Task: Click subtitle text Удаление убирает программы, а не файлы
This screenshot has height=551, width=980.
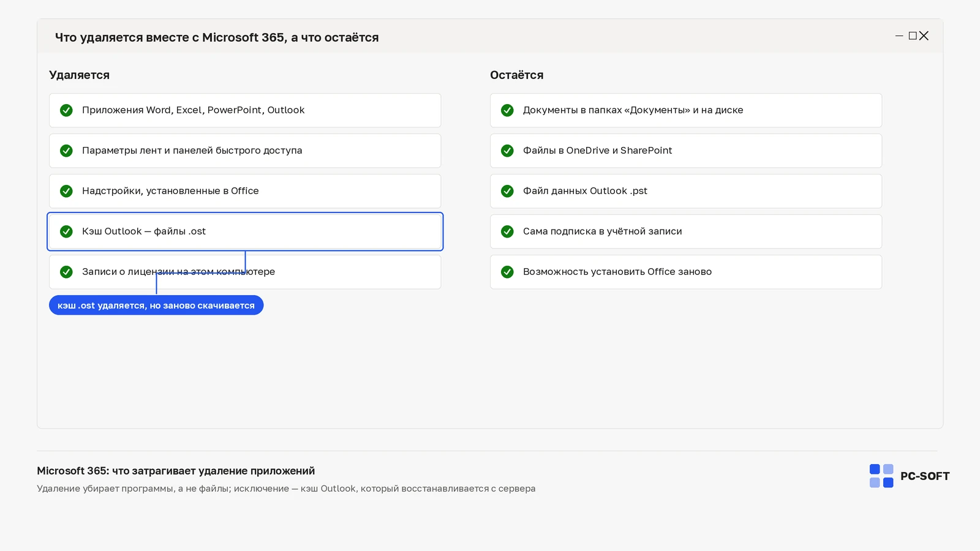Action: point(286,489)
